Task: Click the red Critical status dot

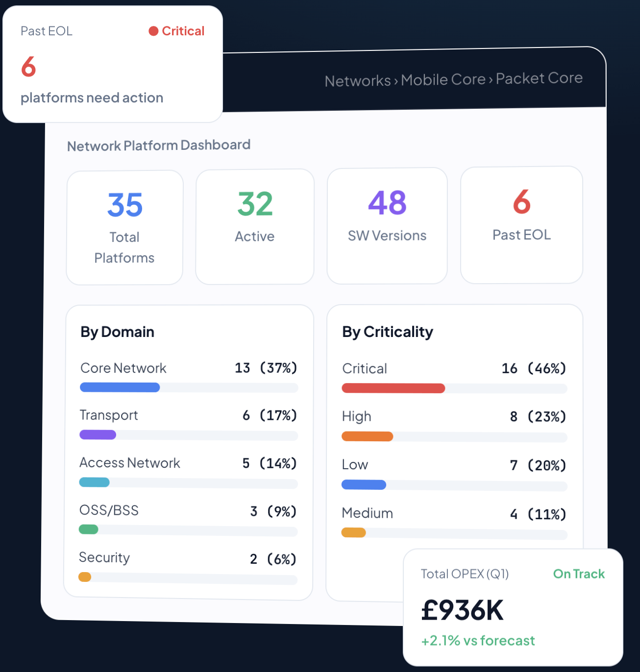Action: 153,31
